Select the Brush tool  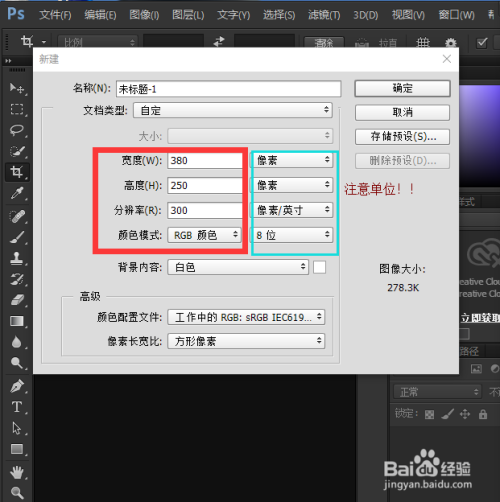click(17, 237)
